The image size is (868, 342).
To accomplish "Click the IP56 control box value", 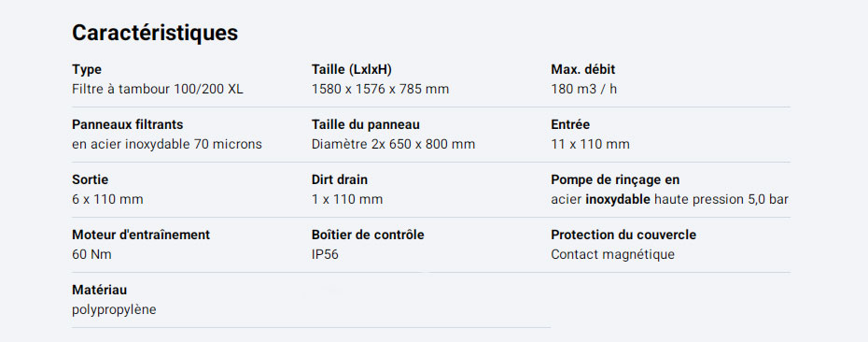I will [x=325, y=254].
